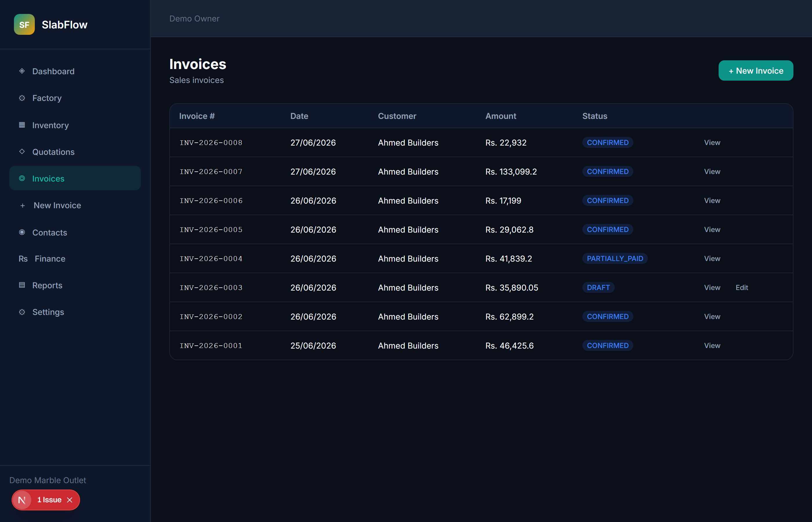Open the Inventory section
The width and height of the screenshot is (812, 522).
click(75, 125)
